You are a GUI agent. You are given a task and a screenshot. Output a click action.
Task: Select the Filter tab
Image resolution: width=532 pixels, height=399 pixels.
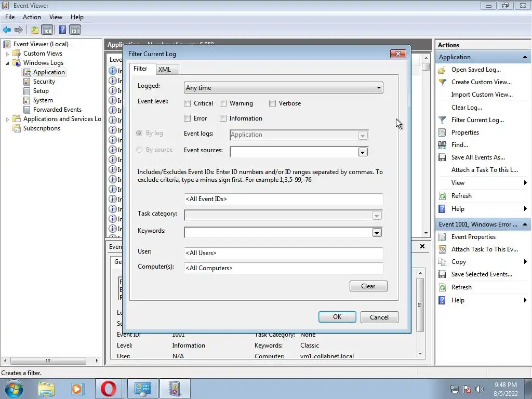click(x=141, y=69)
